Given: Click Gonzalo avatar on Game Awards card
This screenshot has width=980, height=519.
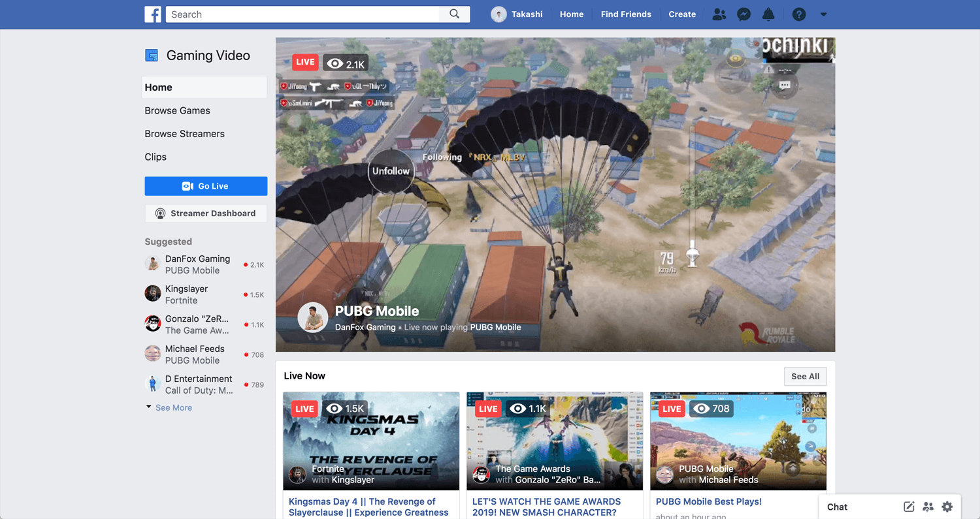Looking at the screenshot, I should pyautogui.click(x=482, y=475).
